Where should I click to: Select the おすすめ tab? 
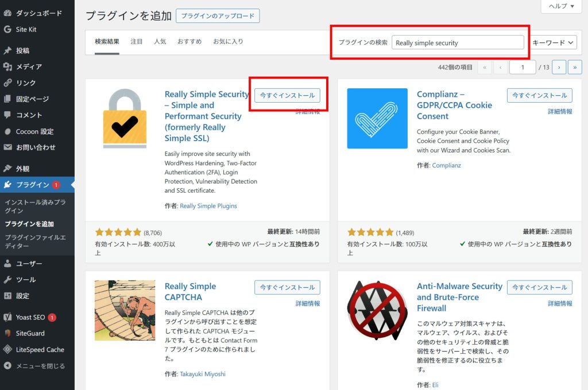[189, 41]
